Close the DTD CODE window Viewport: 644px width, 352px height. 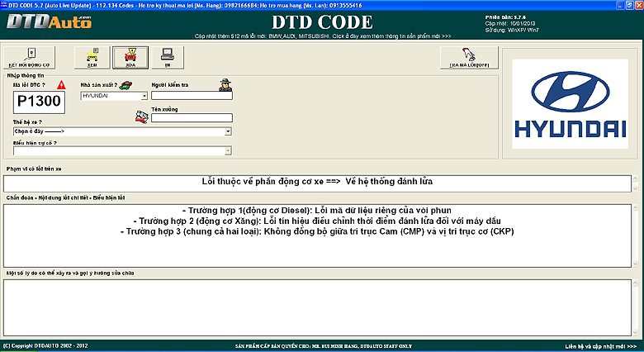pos(639,5)
